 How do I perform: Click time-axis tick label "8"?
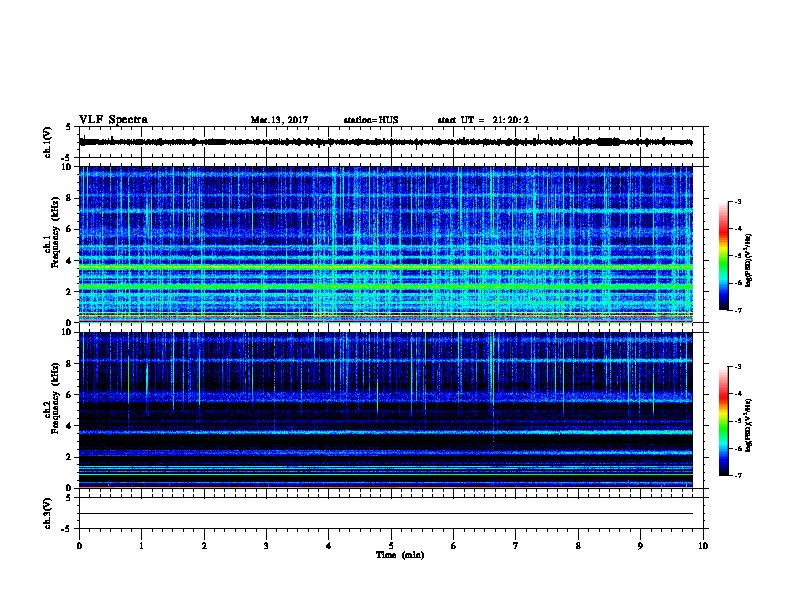[x=578, y=545]
